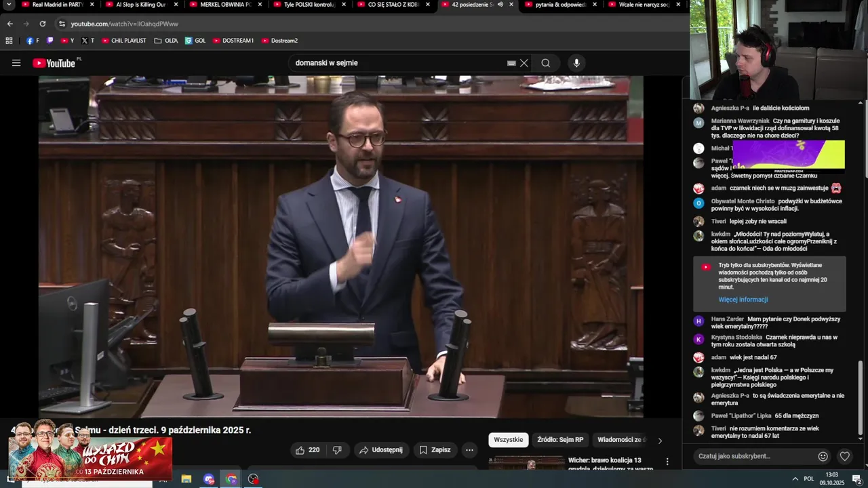
Task: Switch to the 'MERKEL OBWINIA' tab
Action: 225,5
